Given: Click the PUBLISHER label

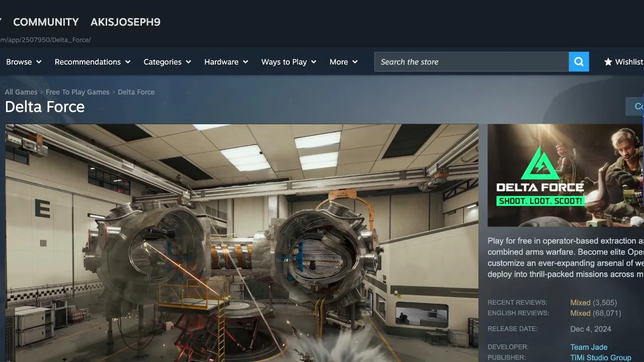Looking at the screenshot, I should coord(507,357).
